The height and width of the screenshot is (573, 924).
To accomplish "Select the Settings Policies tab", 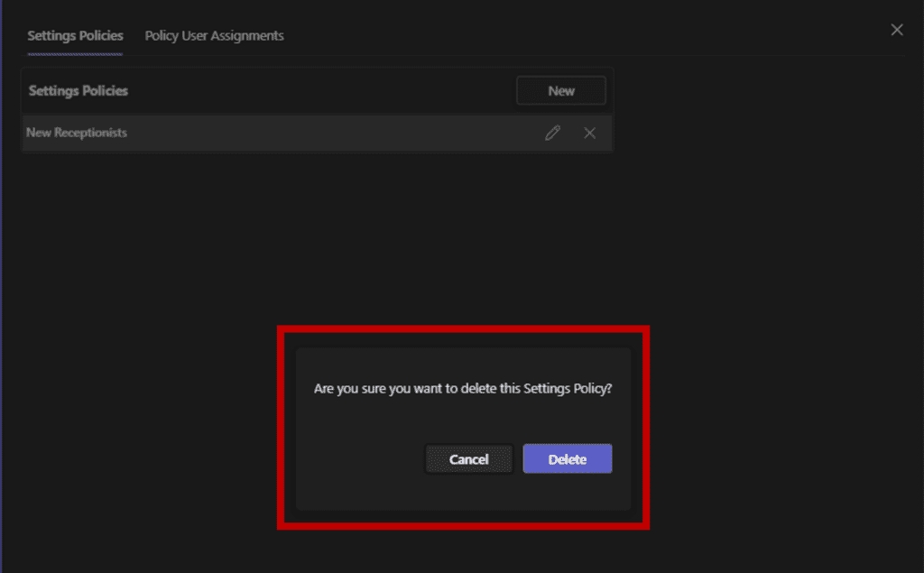I will click(x=75, y=36).
